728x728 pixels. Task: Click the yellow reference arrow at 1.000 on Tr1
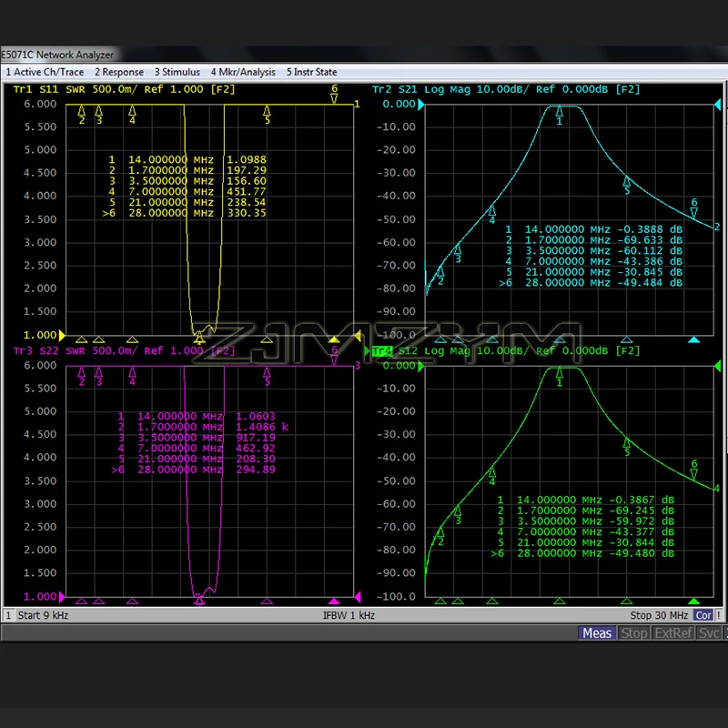coord(62,335)
